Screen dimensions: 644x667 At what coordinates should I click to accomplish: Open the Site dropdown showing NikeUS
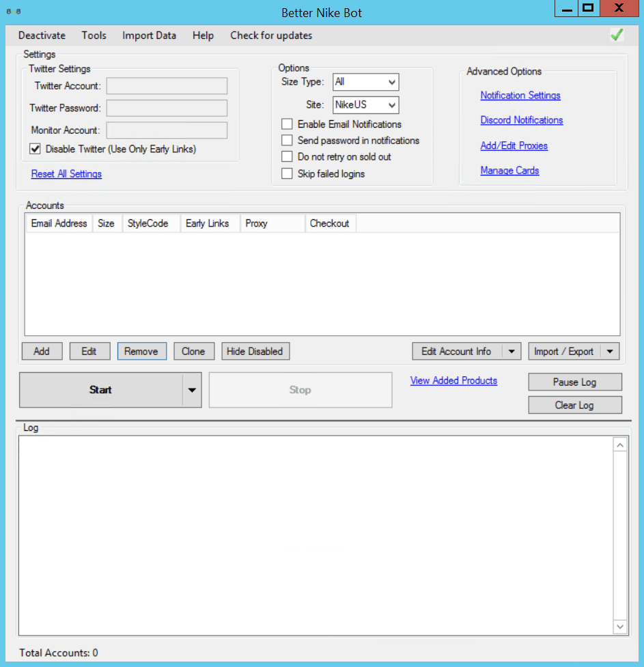tap(365, 105)
